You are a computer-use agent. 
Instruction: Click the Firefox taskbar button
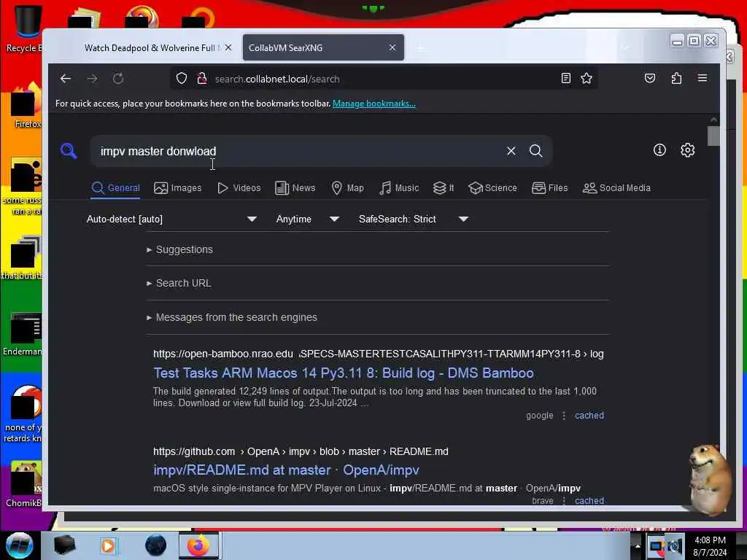[198, 545]
